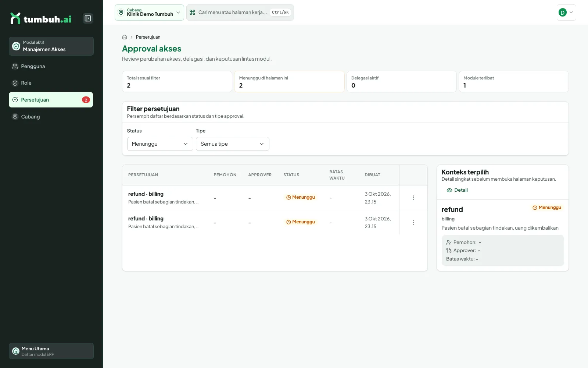Click the Module terlibat card

(514, 81)
